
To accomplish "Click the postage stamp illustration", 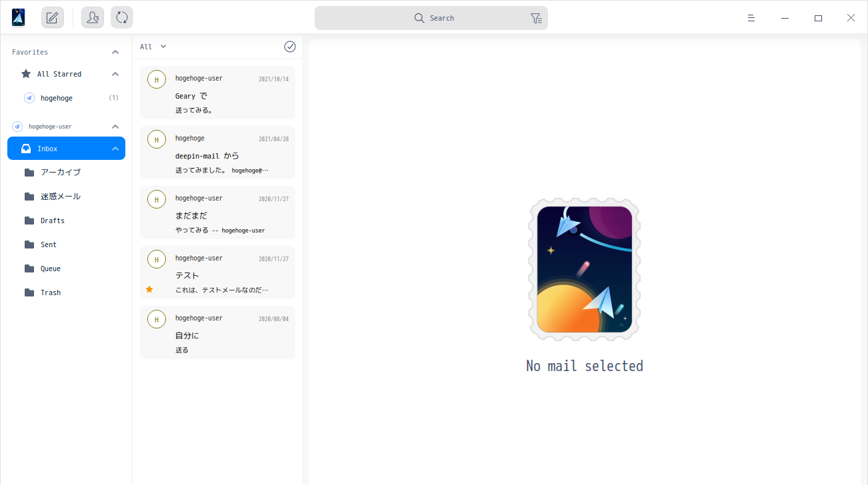I will [585, 269].
